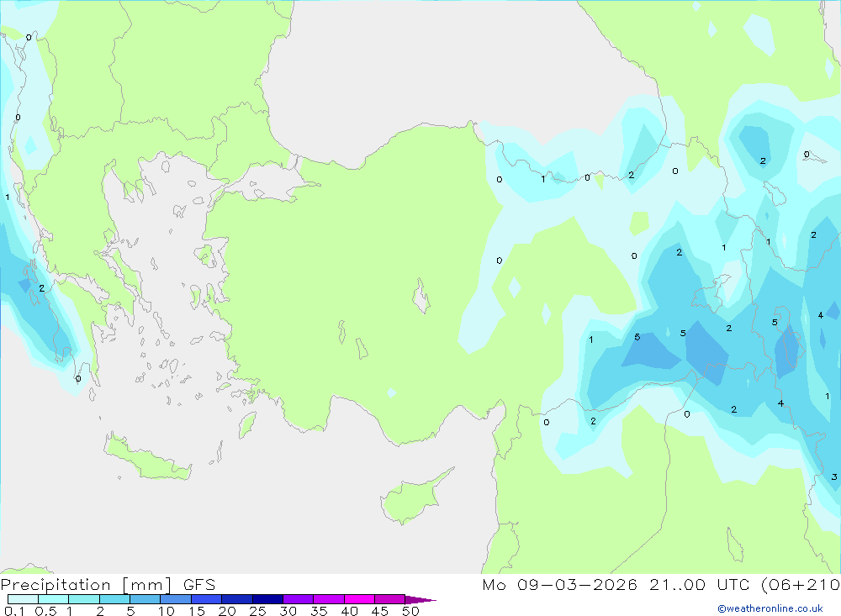Viewport: 841px width, 616px height.
Task: Click the '25' legend scale label
Action: 258,611
